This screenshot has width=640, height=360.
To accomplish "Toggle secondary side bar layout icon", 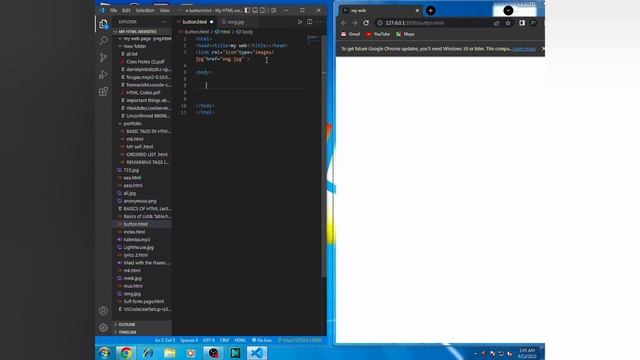I will 263,10.
